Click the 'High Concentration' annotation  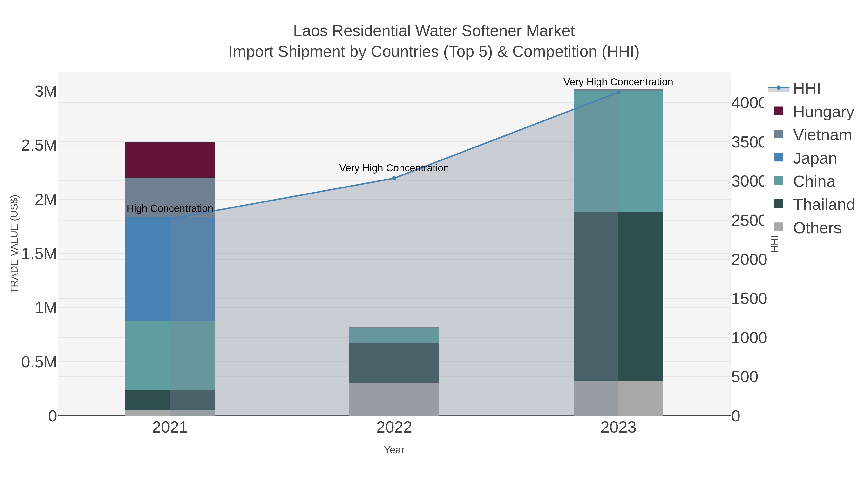coord(170,208)
